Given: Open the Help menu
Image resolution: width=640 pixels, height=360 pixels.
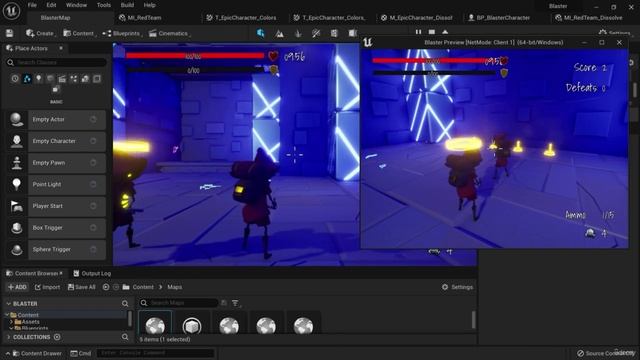Looking at the screenshot, I should coord(149,5).
